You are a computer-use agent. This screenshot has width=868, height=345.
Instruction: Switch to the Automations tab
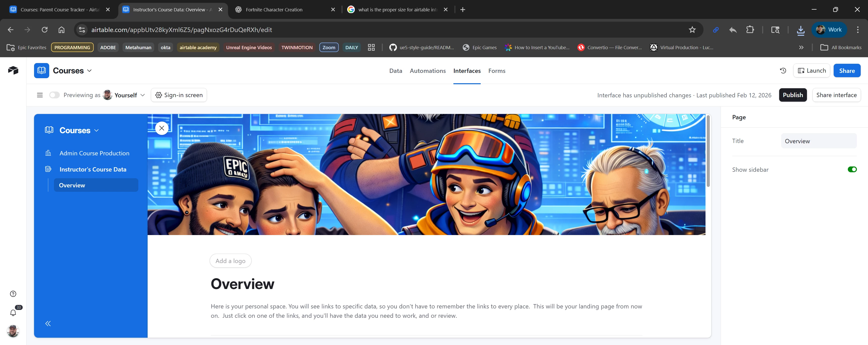click(x=427, y=71)
